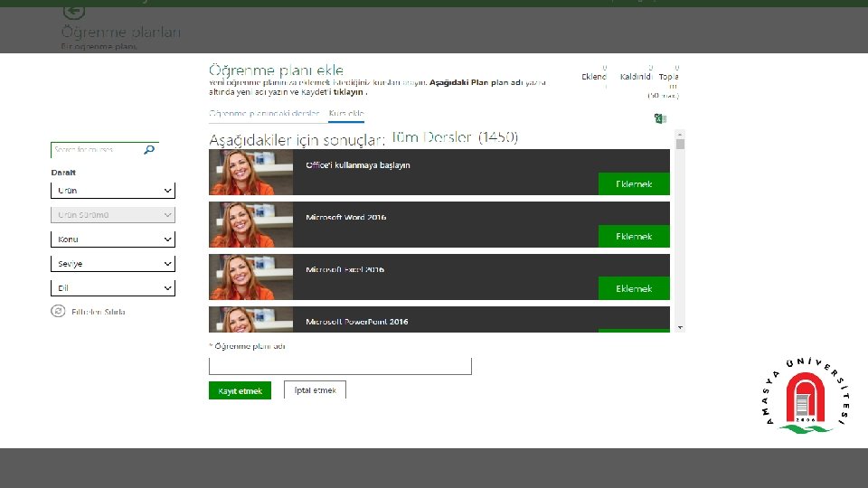The image size is (868, 488).
Task: Click the back arrow icon at top
Action: [73, 12]
